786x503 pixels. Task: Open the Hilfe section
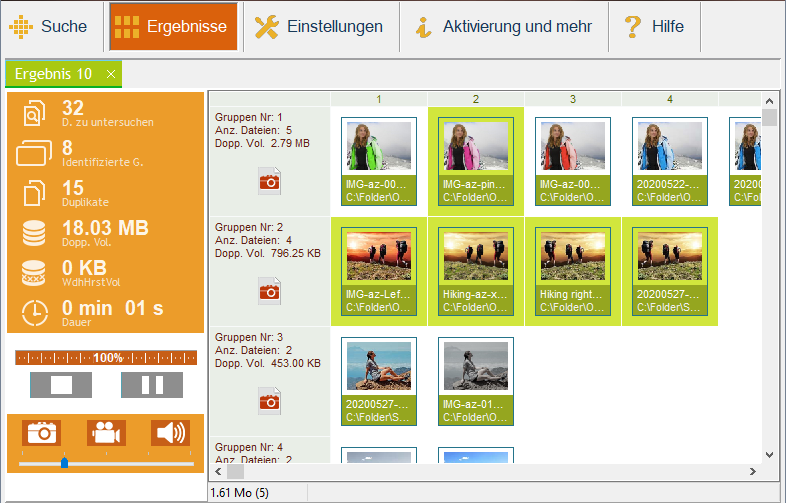coord(655,27)
